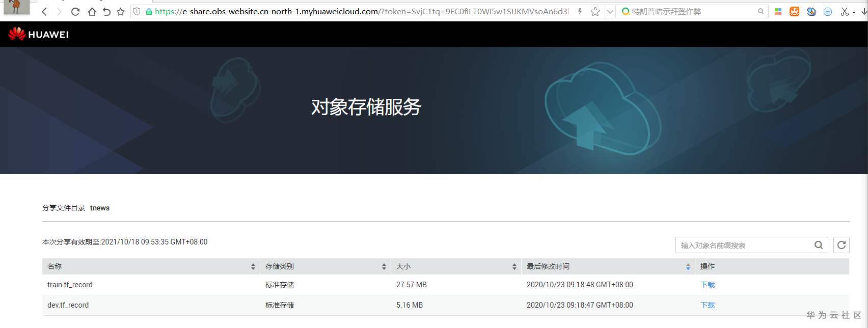Sort by the 存储类别 column arrows
Screen dimensions: 868x328
[384, 266]
